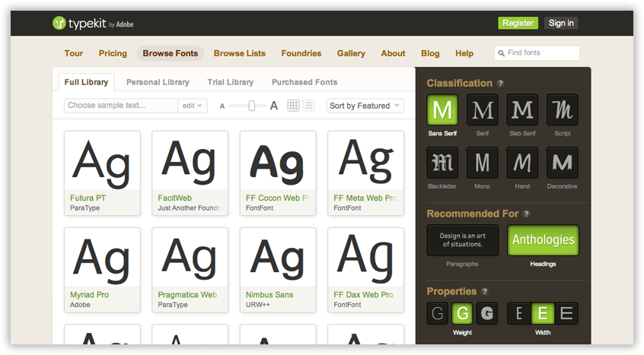Choose regular weight G icon

pos(463,314)
